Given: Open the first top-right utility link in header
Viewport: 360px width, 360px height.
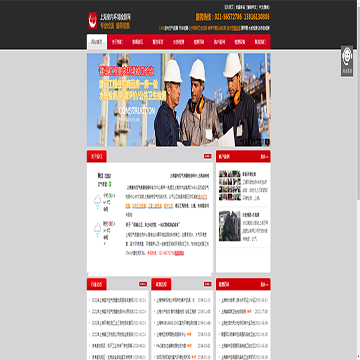Looking at the screenshot, I should 228,7.
